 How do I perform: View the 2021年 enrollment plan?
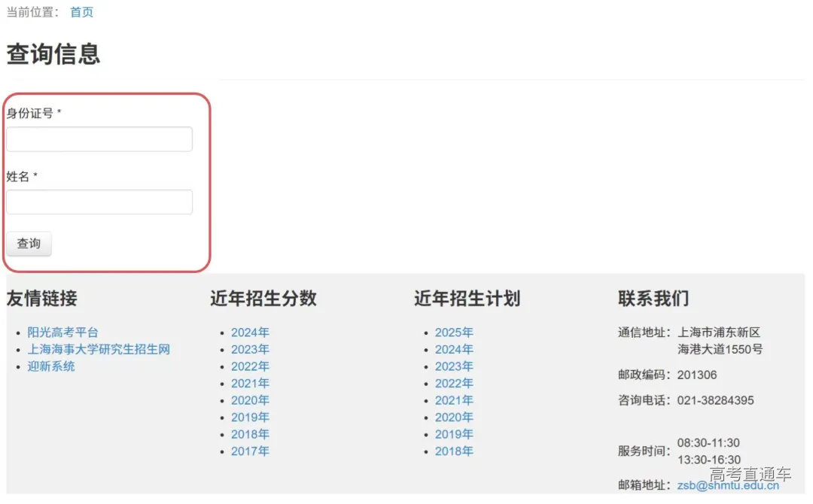tap(454, 400)
